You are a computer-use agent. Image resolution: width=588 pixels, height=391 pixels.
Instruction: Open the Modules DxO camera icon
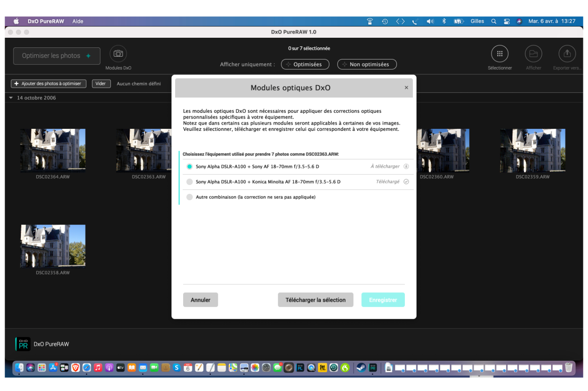click(118, 54)
